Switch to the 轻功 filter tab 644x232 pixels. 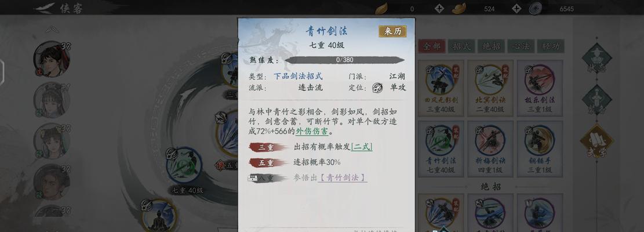tap(551, 46)
